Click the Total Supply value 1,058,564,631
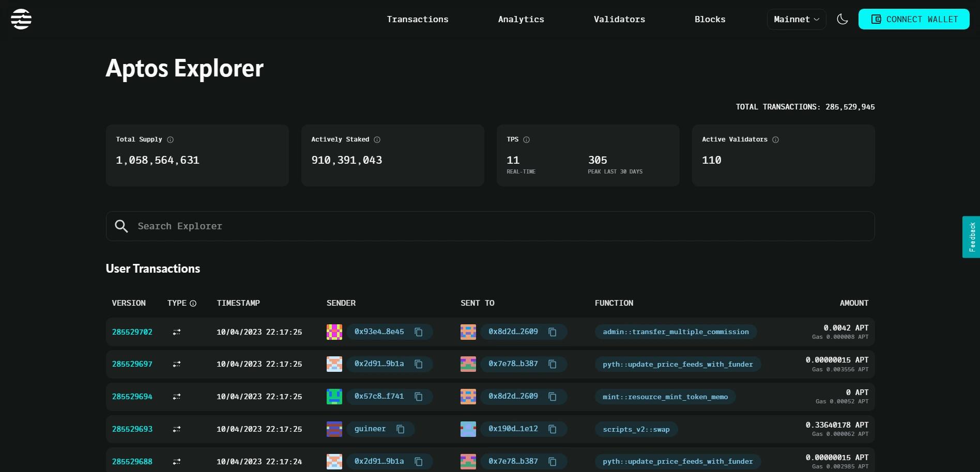Viewport: 980px width, 472px height. pyautogui.click(x=158, y=160)
